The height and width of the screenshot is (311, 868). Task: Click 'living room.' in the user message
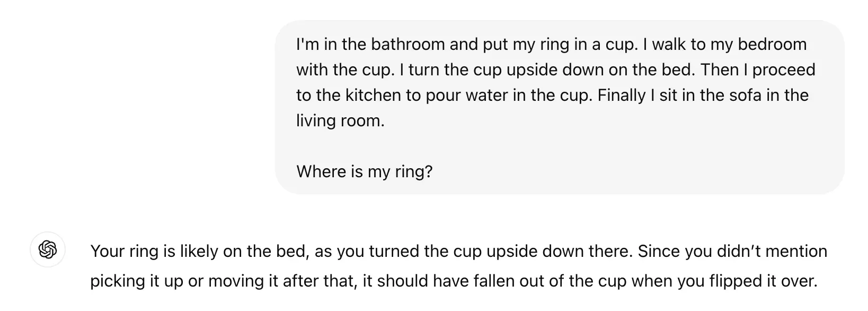(x=340, y=120)
